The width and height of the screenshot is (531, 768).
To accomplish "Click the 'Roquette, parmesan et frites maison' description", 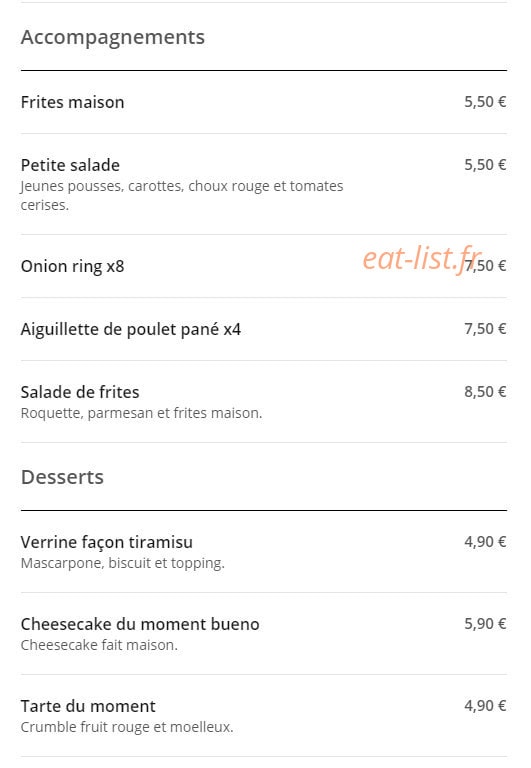I will pos(142,413).
